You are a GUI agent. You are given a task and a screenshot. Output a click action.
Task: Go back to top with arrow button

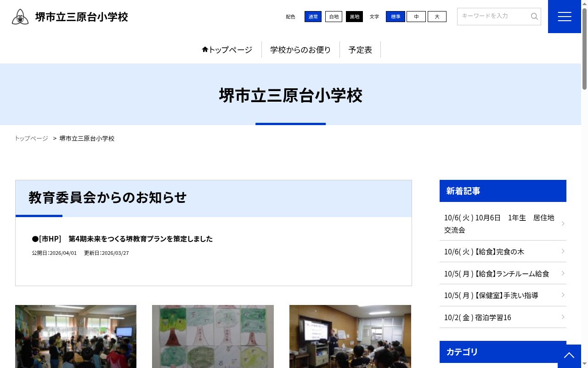569,356
